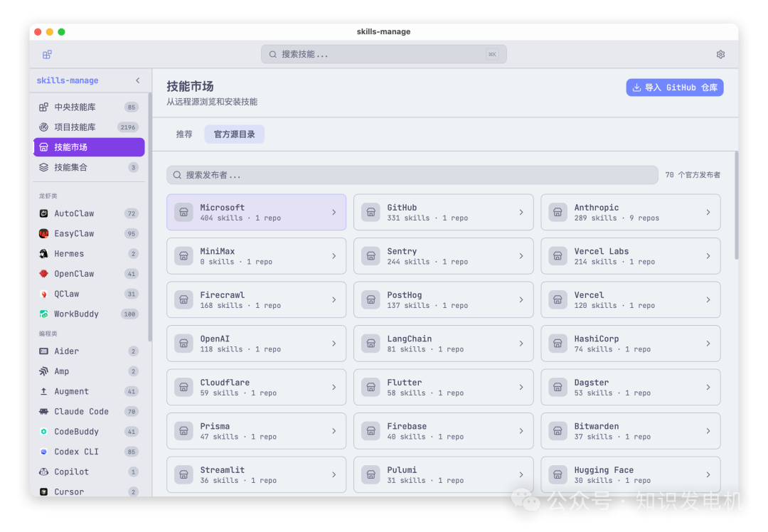Click the app grid icon in top toolbar
The width and height of the screenshot is (768, 532).
coord(47,54)
